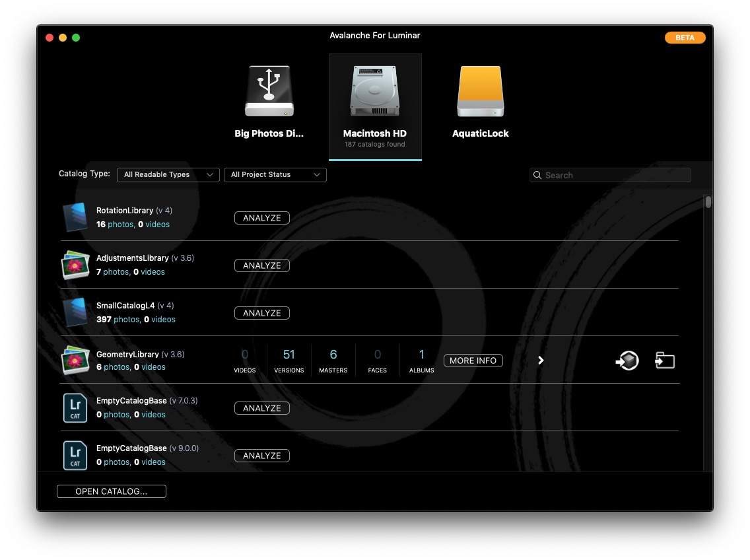Click the '187 catalogs found' text
The height and width of the screenshot is (560, 750).
[x=375, y=144]
